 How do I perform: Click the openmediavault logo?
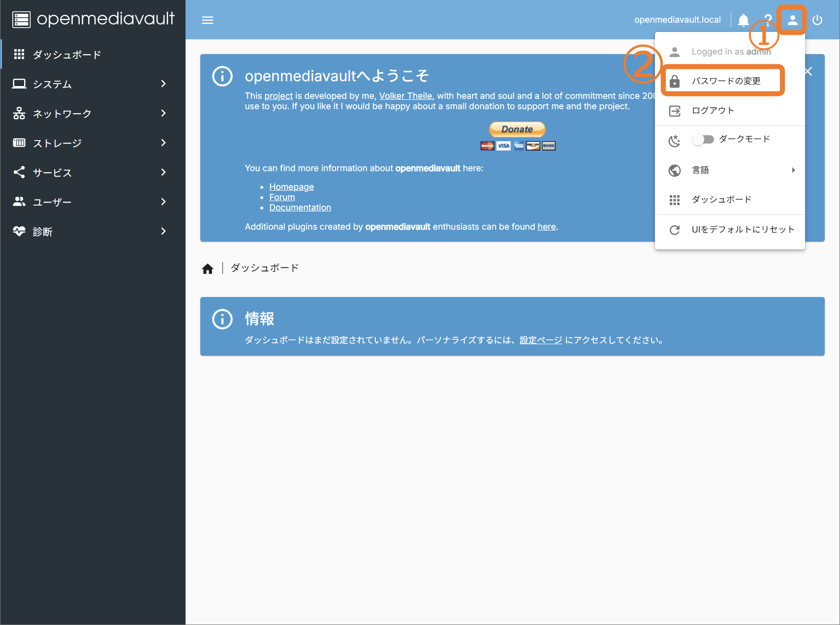[x=93, y=19]
